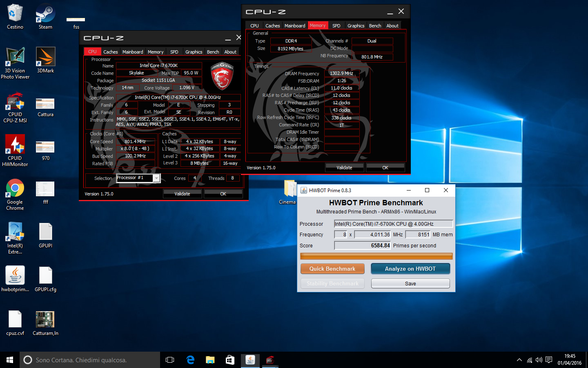Open the GPUPI desktop file
588x368 pixels.
[45, 236]
